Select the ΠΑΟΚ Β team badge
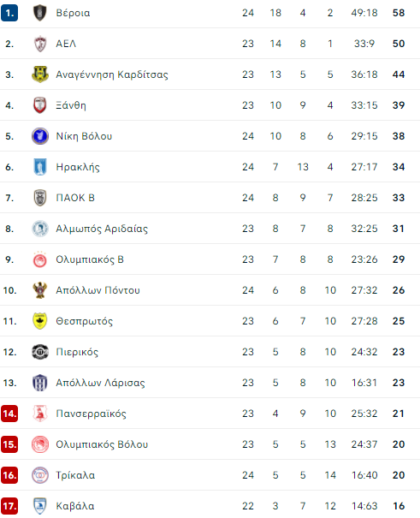Screen dimensions: 420x518 pyautogui.click(x=40, y=198)
